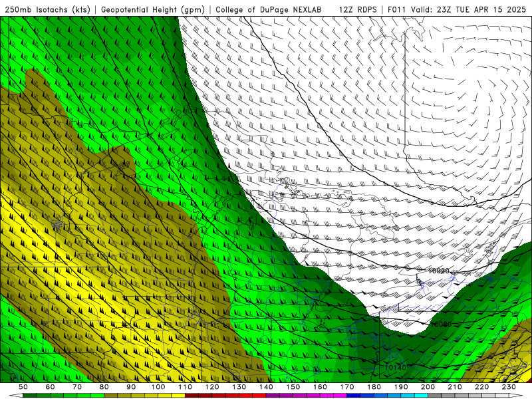Click the 220 value on the color scale

[481, 387]
